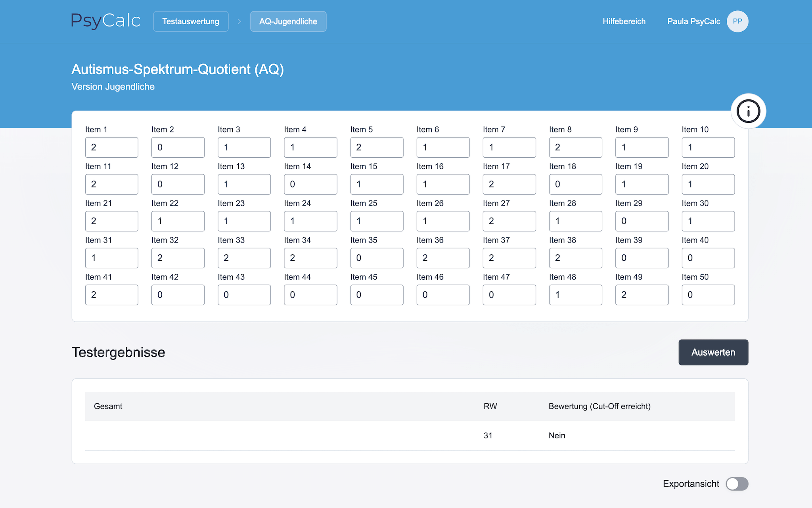This screenshot has height=508, width=812.
Task: Click the Item 36 input field
Action: [x=443, y=258]
